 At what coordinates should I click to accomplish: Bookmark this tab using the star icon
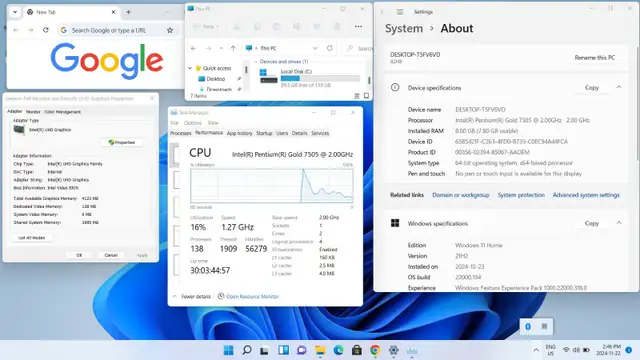(170, 30)
